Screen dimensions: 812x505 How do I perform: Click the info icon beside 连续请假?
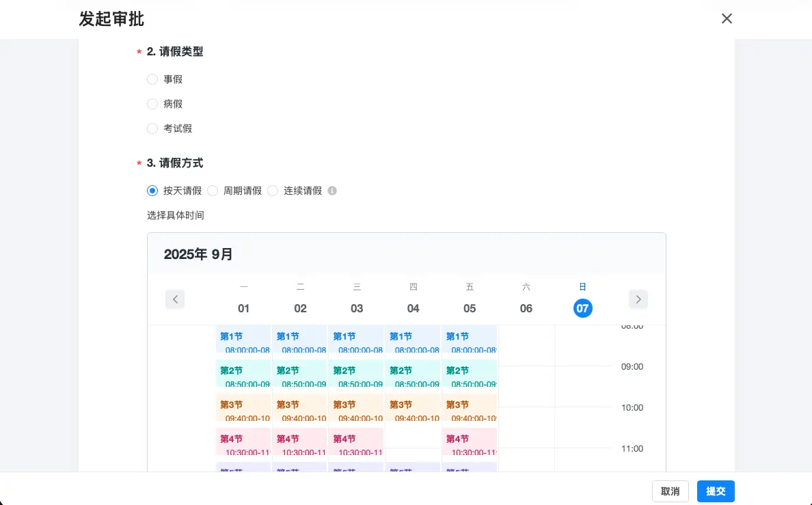pos(332,191)
